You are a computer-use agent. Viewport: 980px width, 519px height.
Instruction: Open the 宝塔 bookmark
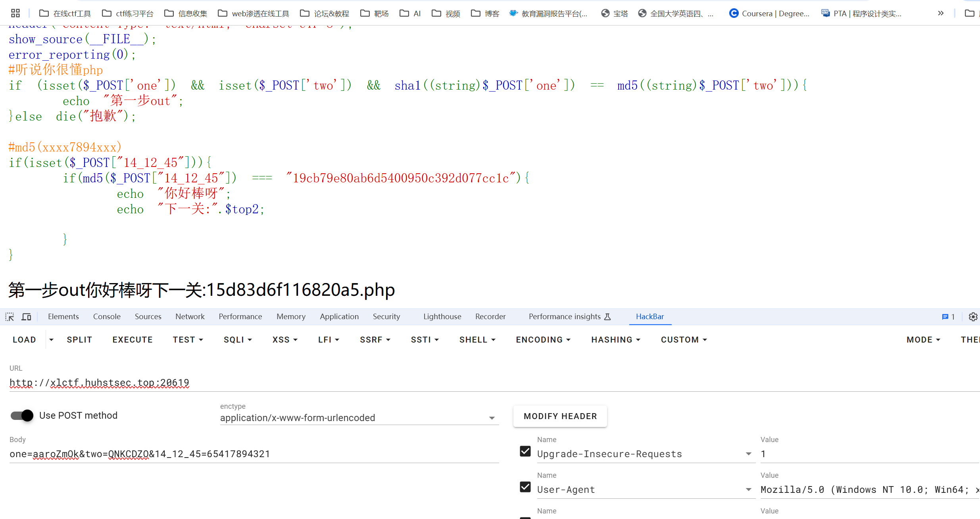(615, 13)
